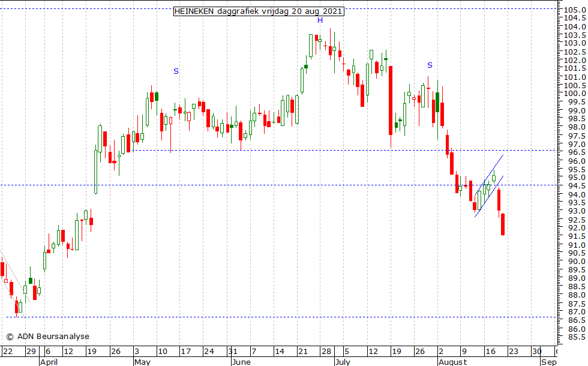Click date label 9 on the time axis
Viewport: 588px width, 366px height.
pos(464,352)
